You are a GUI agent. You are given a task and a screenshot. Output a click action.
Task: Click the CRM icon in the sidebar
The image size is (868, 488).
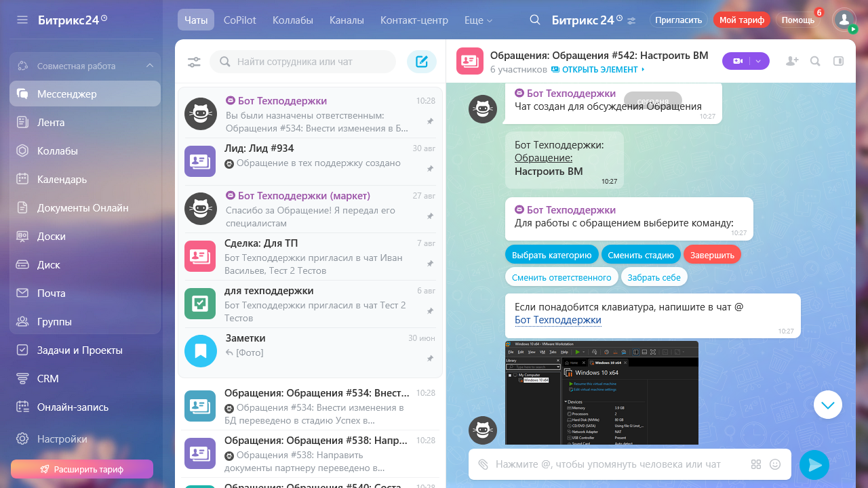[x=22, y=378]
